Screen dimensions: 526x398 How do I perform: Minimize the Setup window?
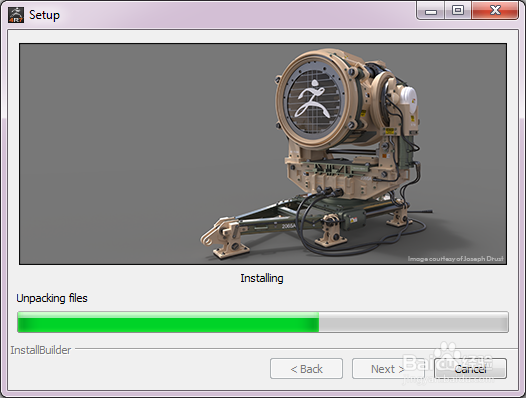431,11
